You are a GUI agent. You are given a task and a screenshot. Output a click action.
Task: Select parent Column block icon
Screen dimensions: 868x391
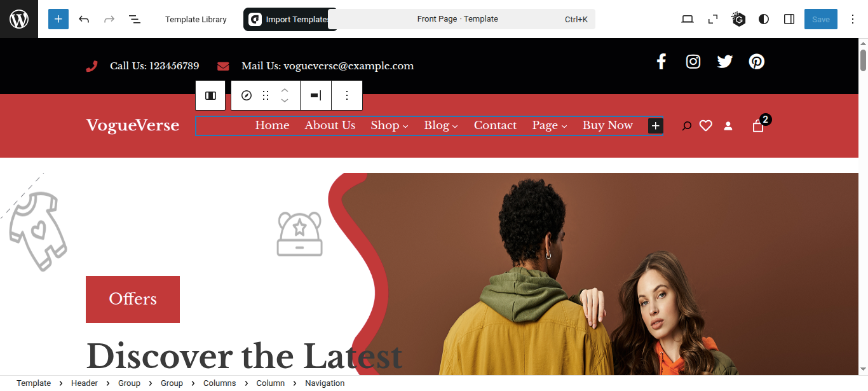coord(210,95)
